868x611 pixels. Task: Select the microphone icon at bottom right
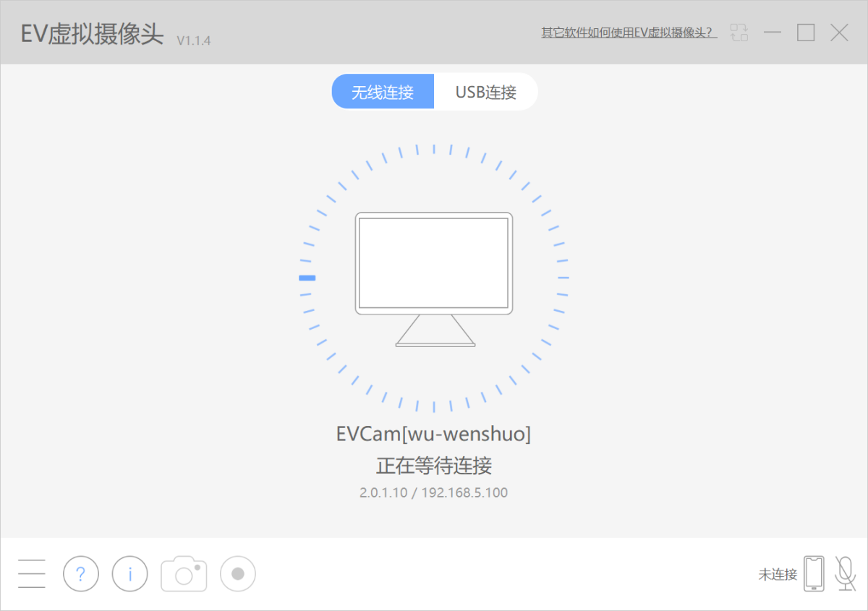[x=845, y=573]
